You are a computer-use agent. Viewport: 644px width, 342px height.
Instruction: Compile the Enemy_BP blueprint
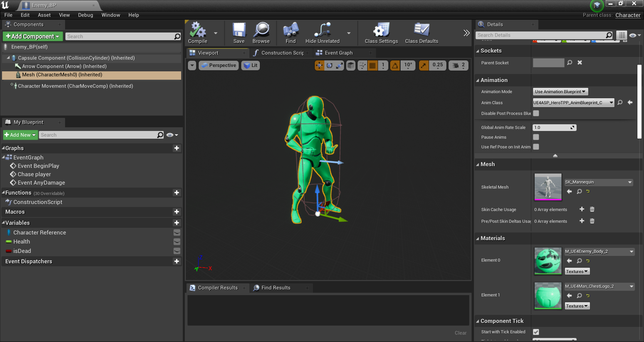tap(198, 33)
